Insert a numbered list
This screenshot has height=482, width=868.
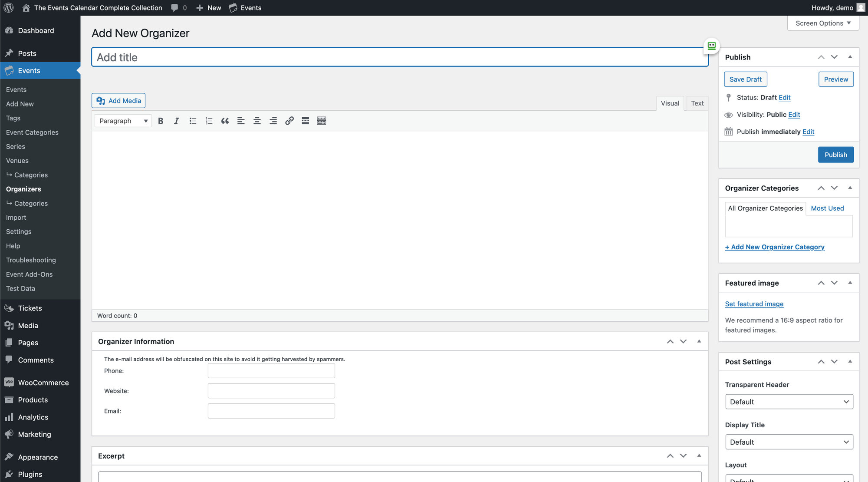(x=209, y=121)
